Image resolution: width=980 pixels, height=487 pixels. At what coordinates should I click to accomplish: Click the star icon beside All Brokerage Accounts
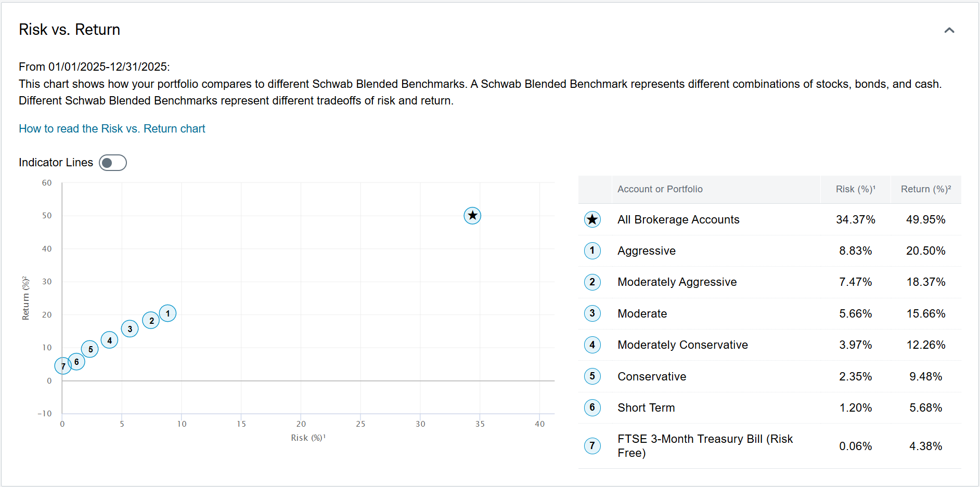(592, 219)
